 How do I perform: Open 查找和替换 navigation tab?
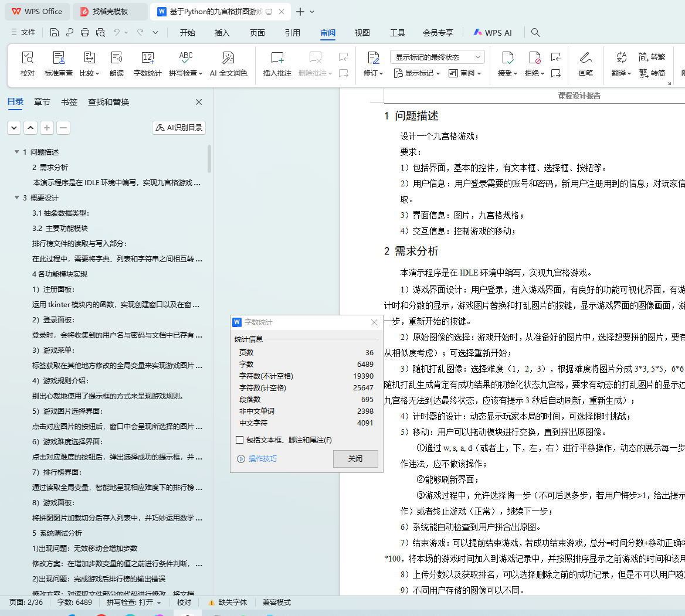(x=108, y=102)
